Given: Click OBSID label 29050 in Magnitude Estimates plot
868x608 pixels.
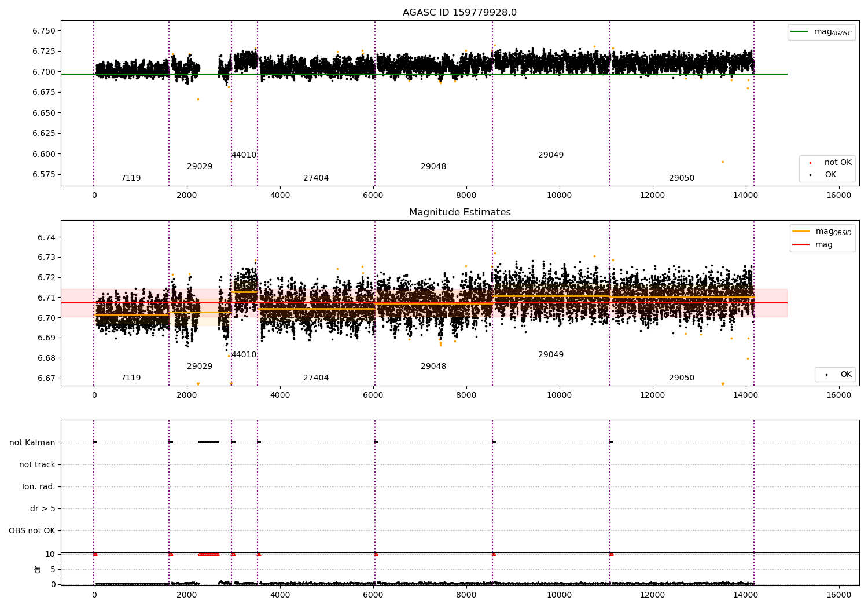Looking at the screenshot, I should 682,378.
